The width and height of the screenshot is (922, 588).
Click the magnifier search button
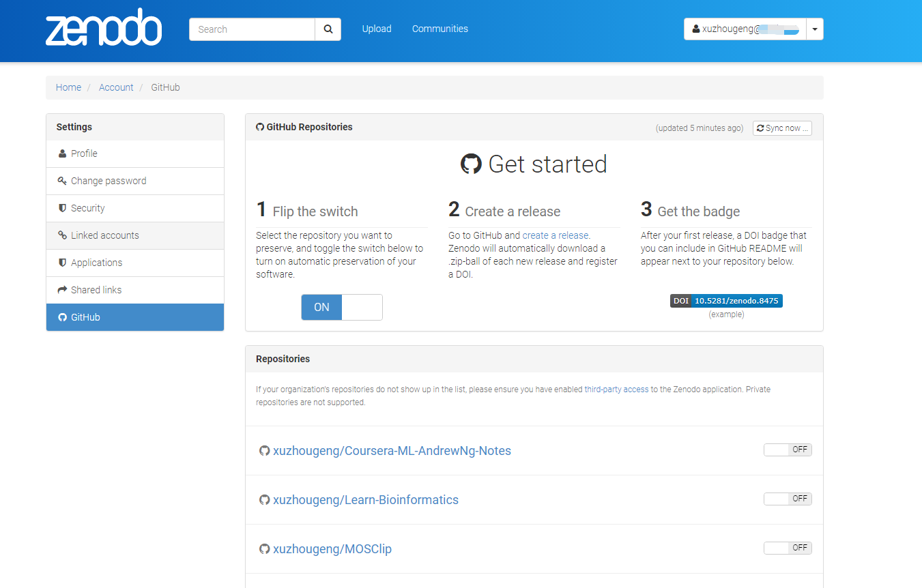[328, 29]
